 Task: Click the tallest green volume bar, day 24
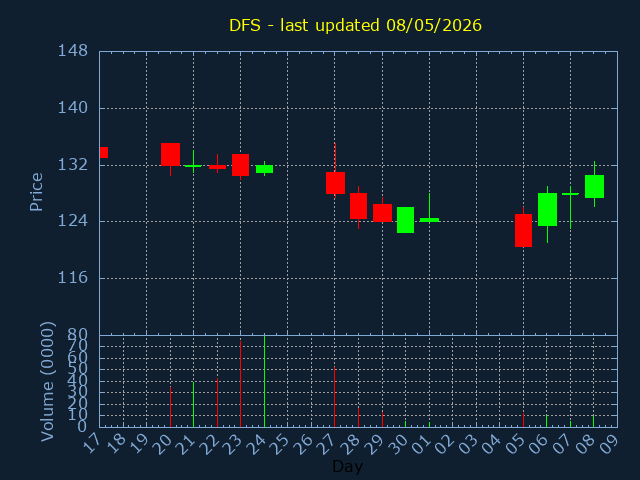[264, 381]
